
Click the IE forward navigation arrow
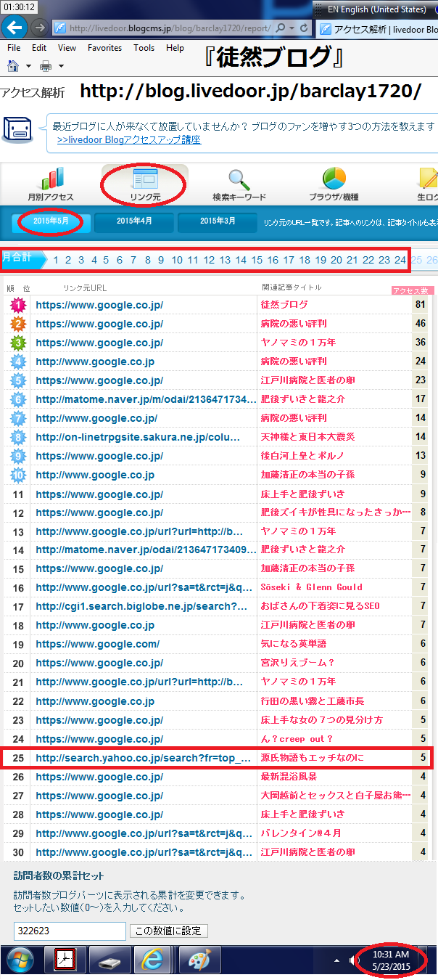(x=40, y=28)
